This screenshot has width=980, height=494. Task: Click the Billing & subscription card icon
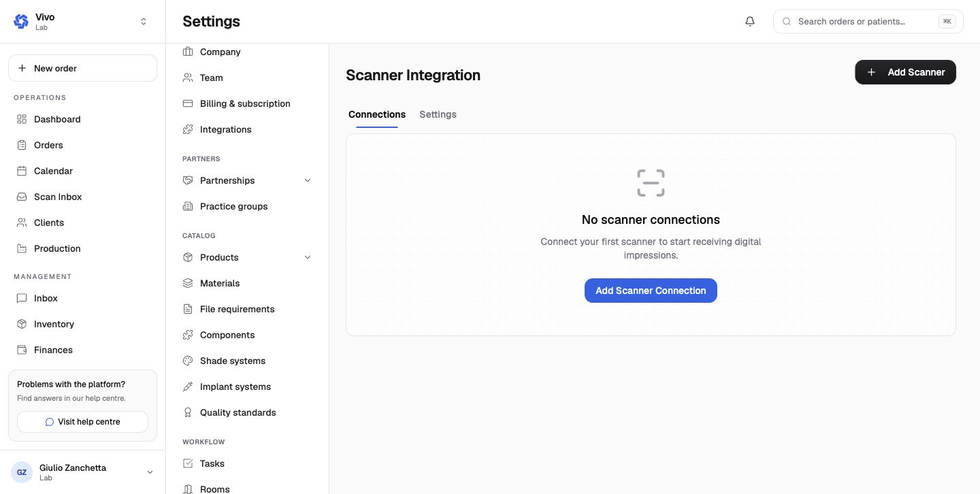point(188,103)
